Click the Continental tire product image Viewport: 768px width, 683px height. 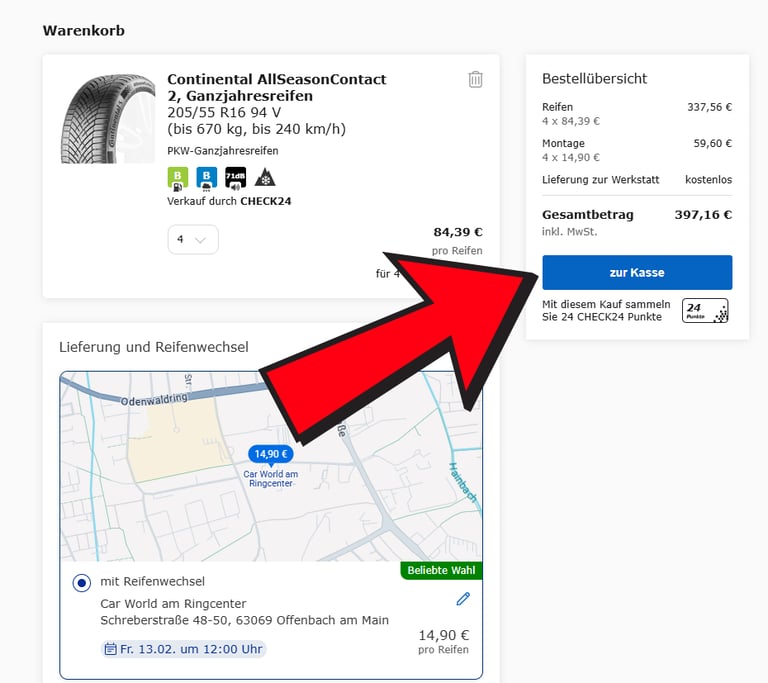(x=108, y=119)
